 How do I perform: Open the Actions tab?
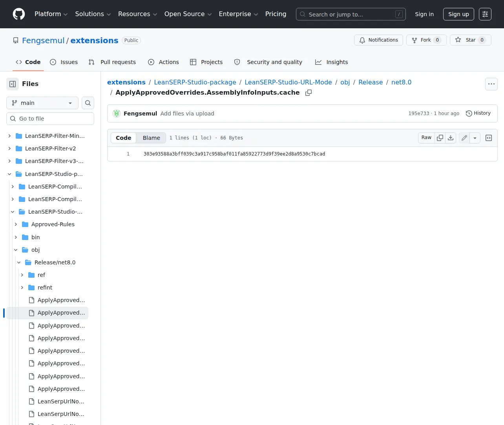pos(163,62)
